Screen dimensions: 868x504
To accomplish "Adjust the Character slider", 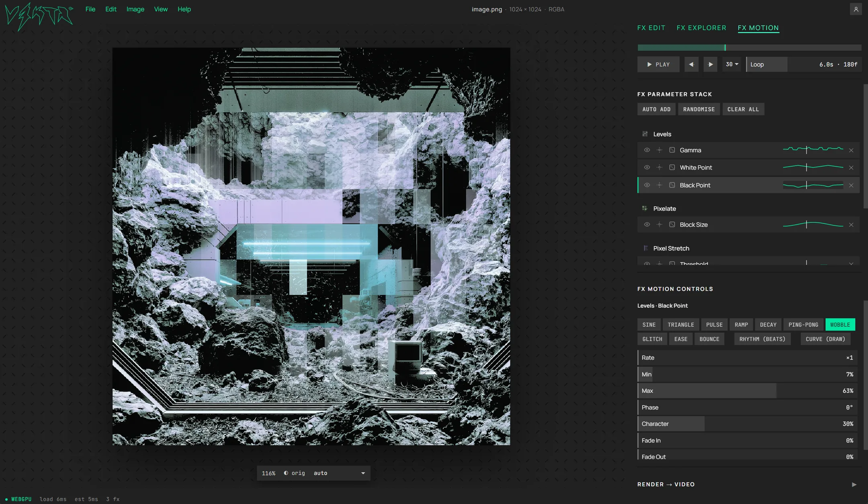I will [747, 424].
